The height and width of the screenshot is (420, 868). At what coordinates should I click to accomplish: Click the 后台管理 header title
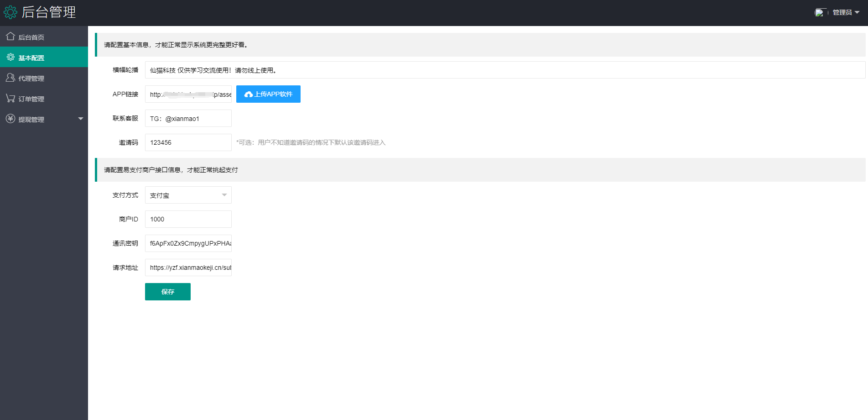point(49,12)
